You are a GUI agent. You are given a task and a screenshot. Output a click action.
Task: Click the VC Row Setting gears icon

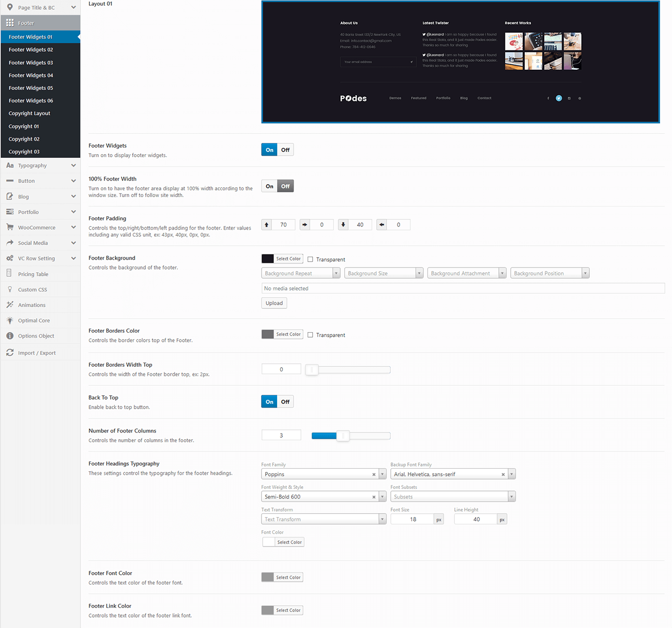pyautogui.click(x=10, y=258)
